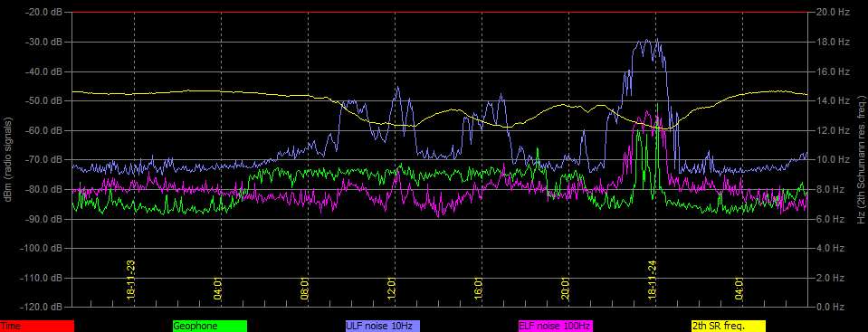The width and height of the screenshot is (868, 332).
Task: Click the 18.0 Hz axis label
Action: [833, 42]
